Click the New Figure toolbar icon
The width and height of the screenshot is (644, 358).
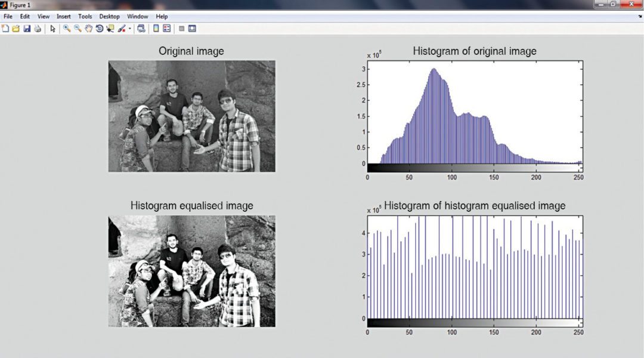pos(5,28)
